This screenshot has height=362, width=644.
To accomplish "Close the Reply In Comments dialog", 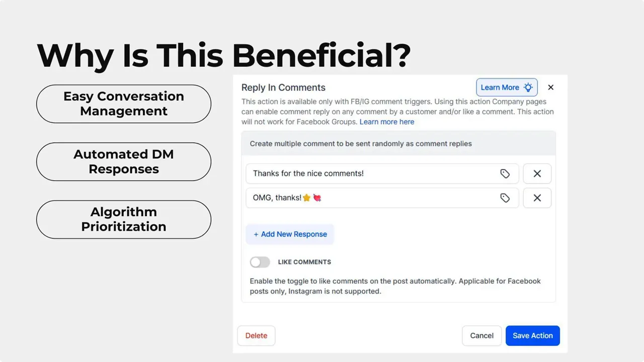I will (x=550, y=87).
